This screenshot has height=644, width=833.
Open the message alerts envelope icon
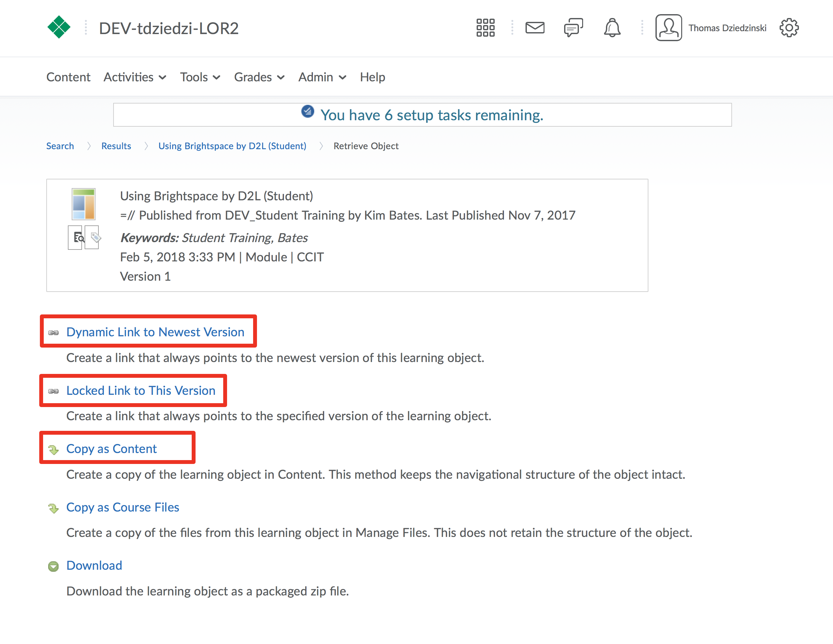coord(535,28)
